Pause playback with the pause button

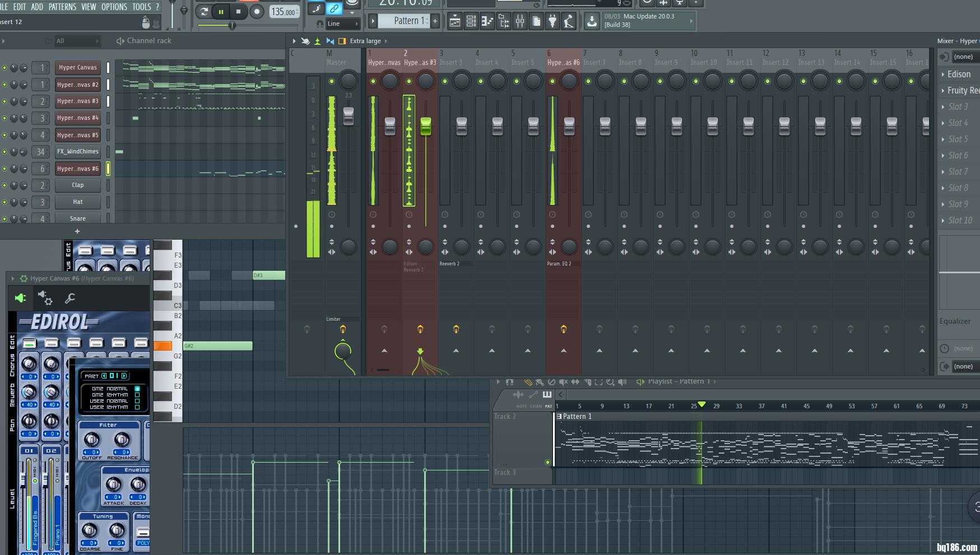tap(221, 11)
